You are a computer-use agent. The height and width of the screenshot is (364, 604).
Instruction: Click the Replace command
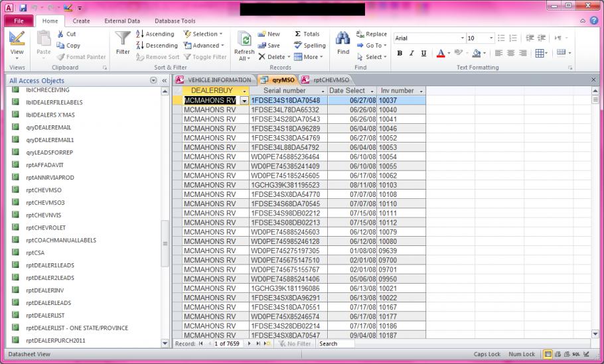pos(371,34)
